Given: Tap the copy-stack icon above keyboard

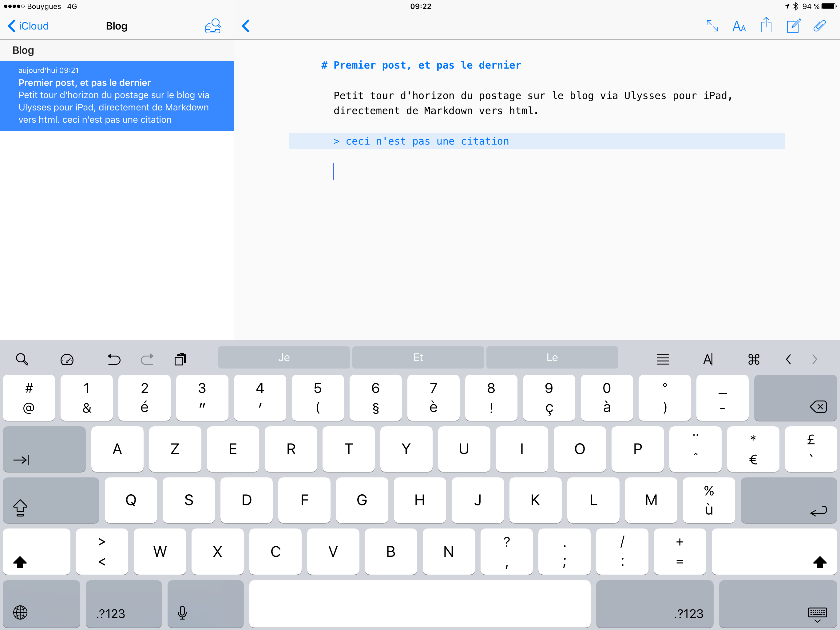Looking at the screenshot, I should click(x=180, y=359).
